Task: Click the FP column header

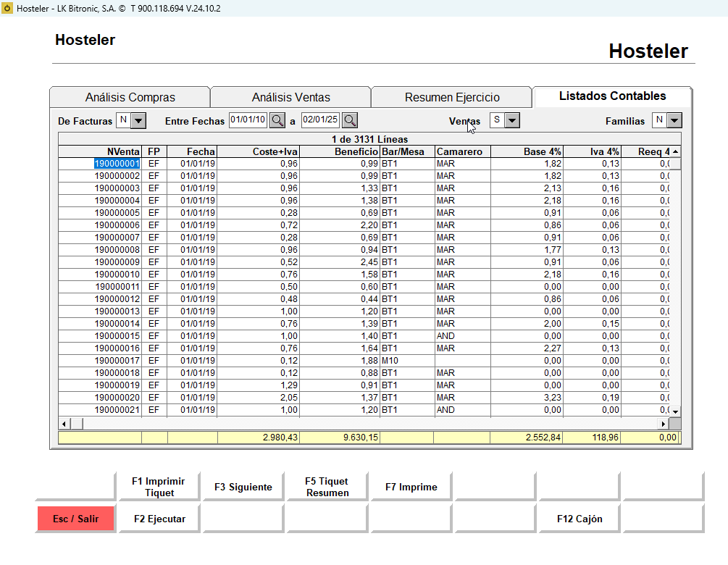Action: pos(154,152)
